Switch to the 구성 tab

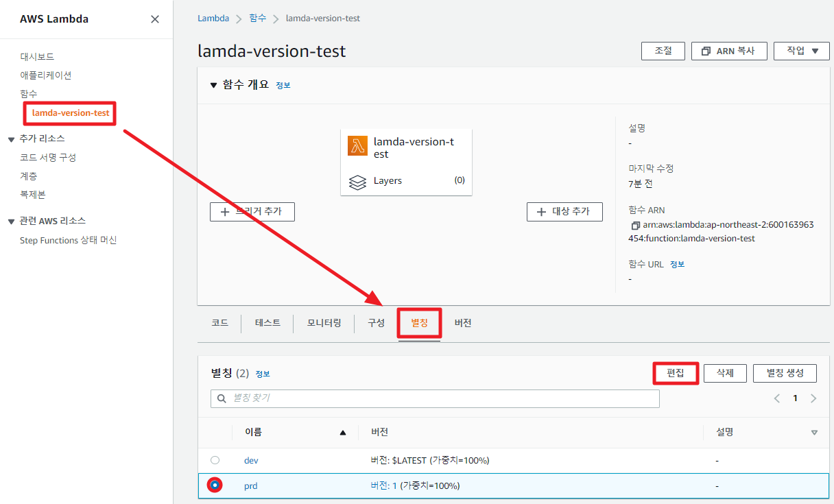pyautogui.click(x=376, y=323)
